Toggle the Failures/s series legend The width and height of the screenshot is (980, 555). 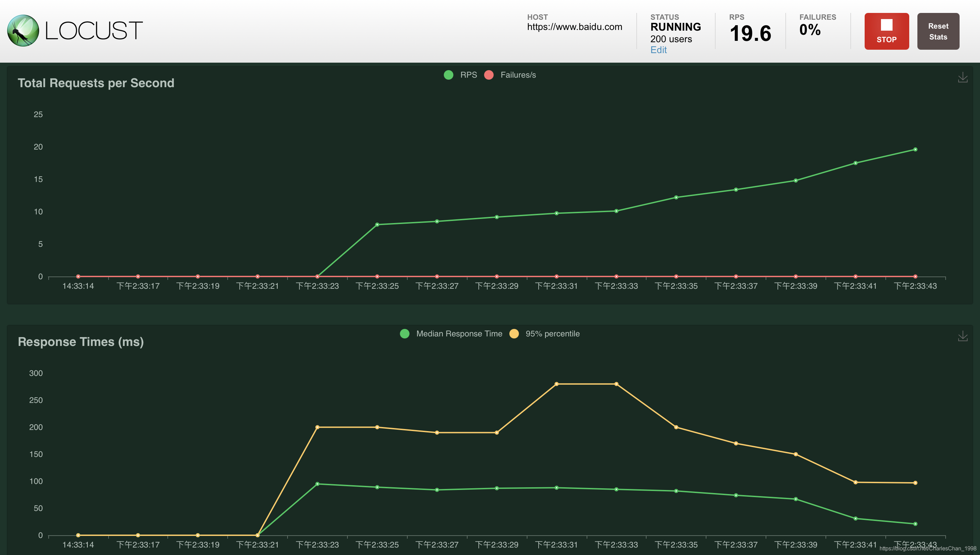518,75
